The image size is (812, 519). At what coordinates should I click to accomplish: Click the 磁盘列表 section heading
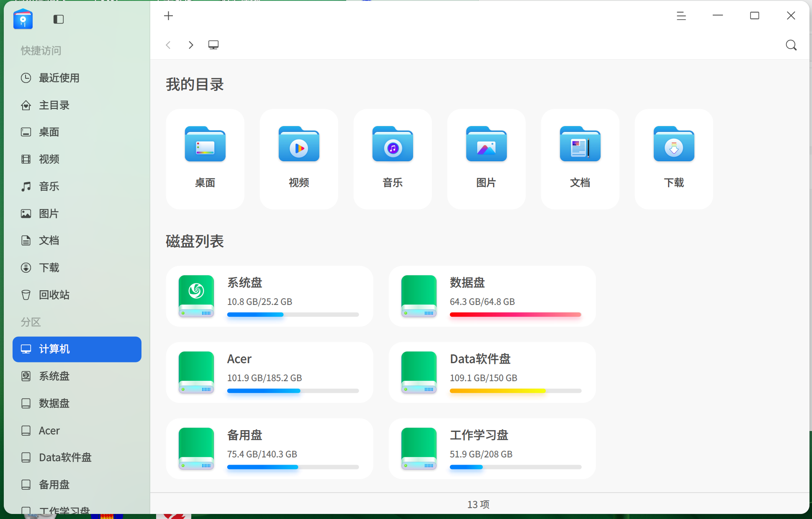tap(195, 241)
